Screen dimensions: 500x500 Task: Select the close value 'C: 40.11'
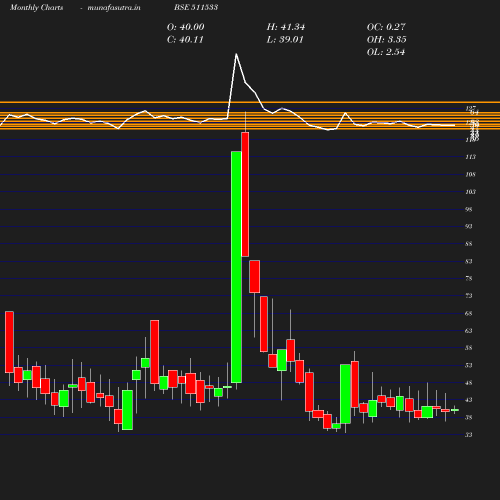pyautogui.click(x=185, y=40)
